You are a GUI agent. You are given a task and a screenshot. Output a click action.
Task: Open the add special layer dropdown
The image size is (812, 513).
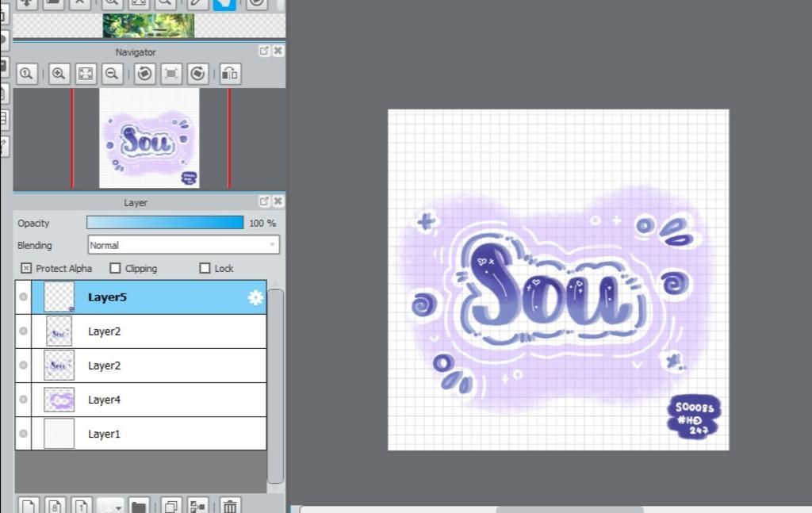click(110, 505)
